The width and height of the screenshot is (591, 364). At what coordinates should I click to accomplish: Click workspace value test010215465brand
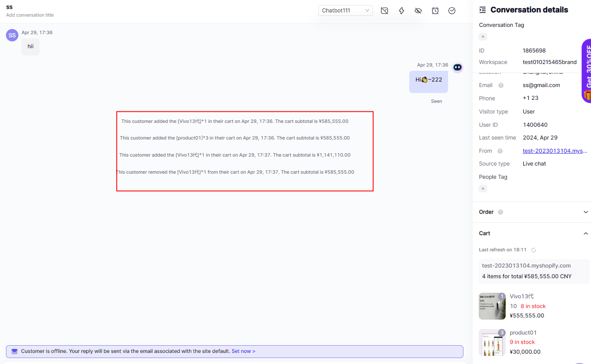click(x=550, y=62)
